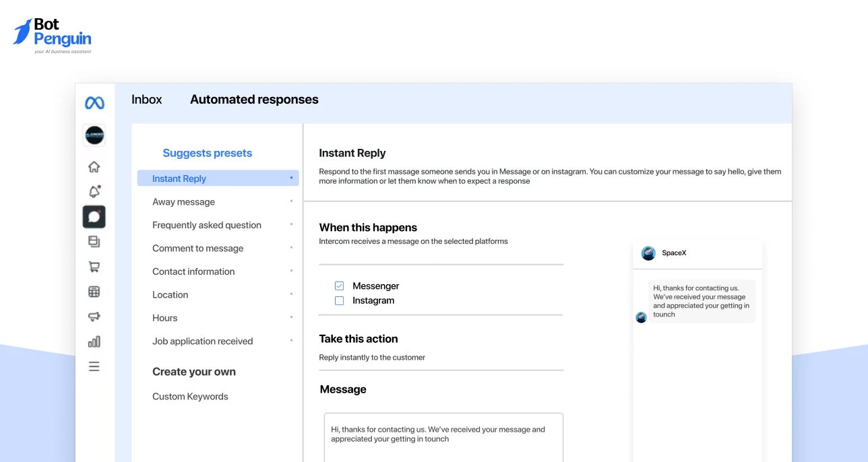Click the Create your own heading

point(194,372)
